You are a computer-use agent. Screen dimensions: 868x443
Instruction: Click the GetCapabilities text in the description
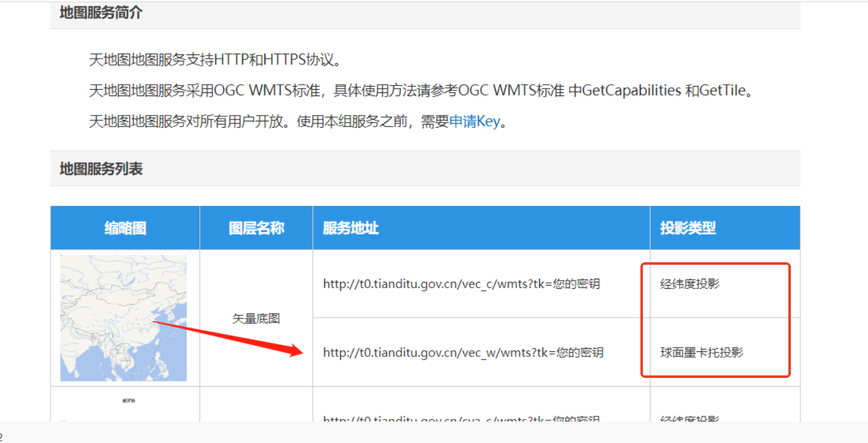pos(631,90)
